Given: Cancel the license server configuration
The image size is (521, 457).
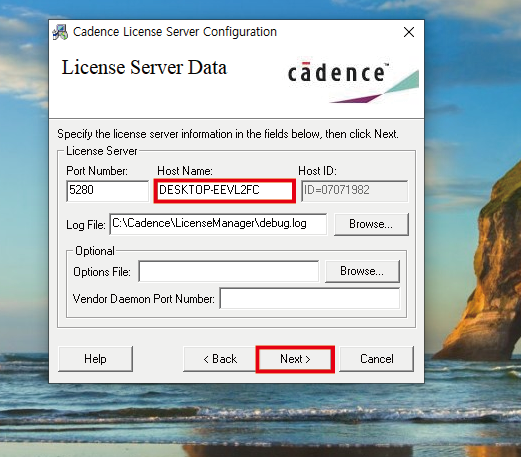Looking at the screenshot, I should tap(377, 359).
